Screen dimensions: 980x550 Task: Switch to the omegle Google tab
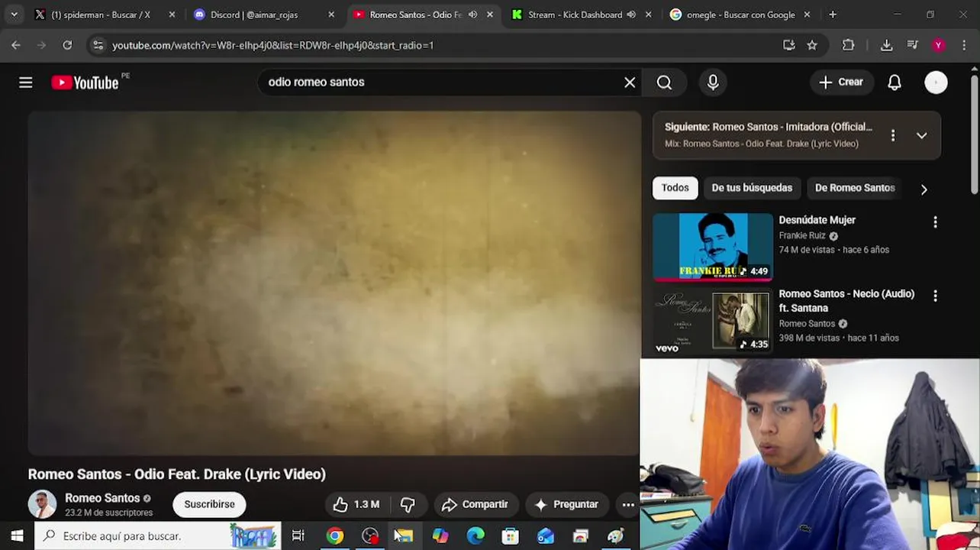(740, 15)
